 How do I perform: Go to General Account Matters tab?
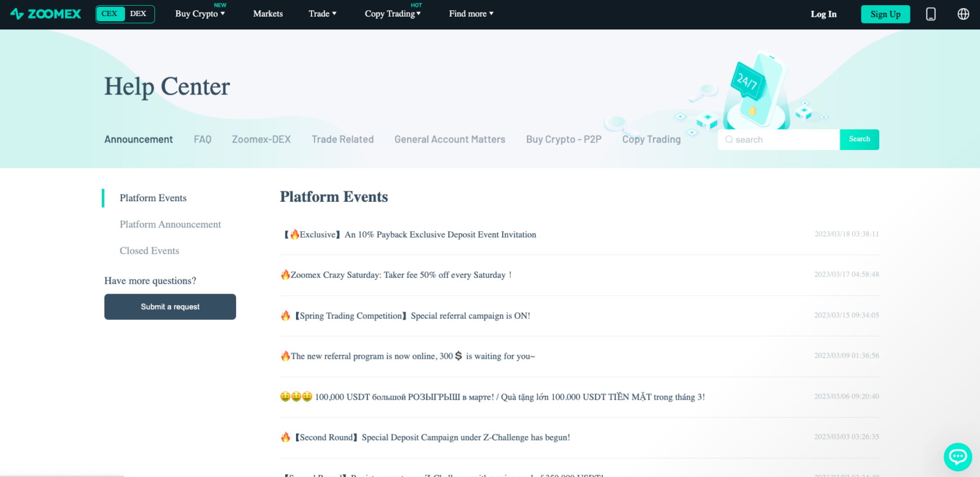[x=450, y=139]
